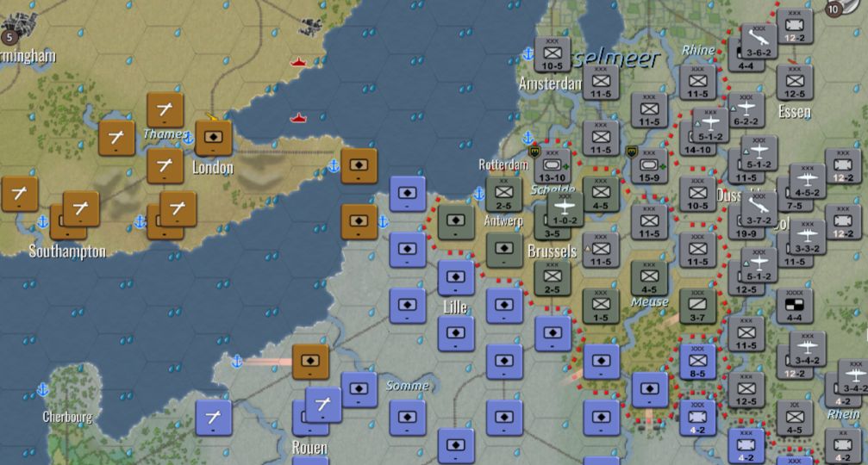Viewport: 868px width, 465px height.
Task: Select the blue 8-5 infantry unit
Action: pyautogui.click(x=697, y=363)
